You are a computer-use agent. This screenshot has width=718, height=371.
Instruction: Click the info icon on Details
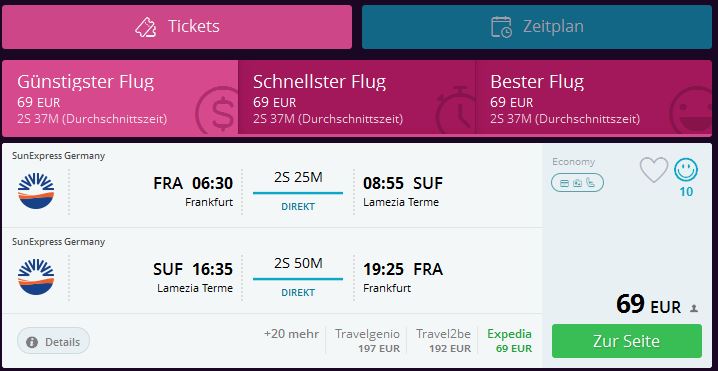coord(32,342)
